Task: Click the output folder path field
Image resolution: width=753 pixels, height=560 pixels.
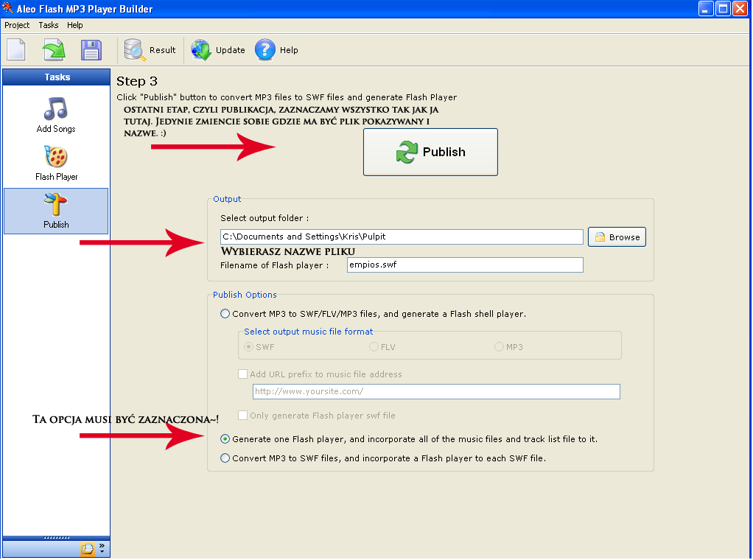Action: click(402, 237)
